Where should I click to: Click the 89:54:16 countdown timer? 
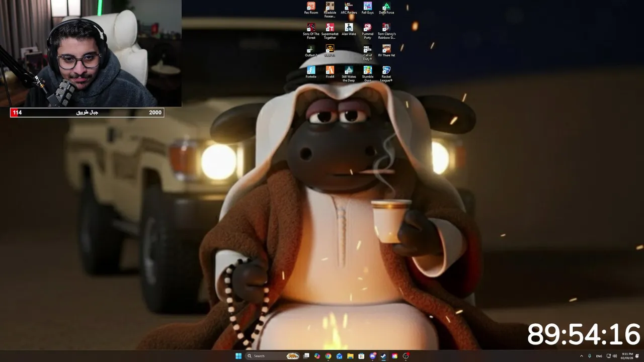point(584,334)
